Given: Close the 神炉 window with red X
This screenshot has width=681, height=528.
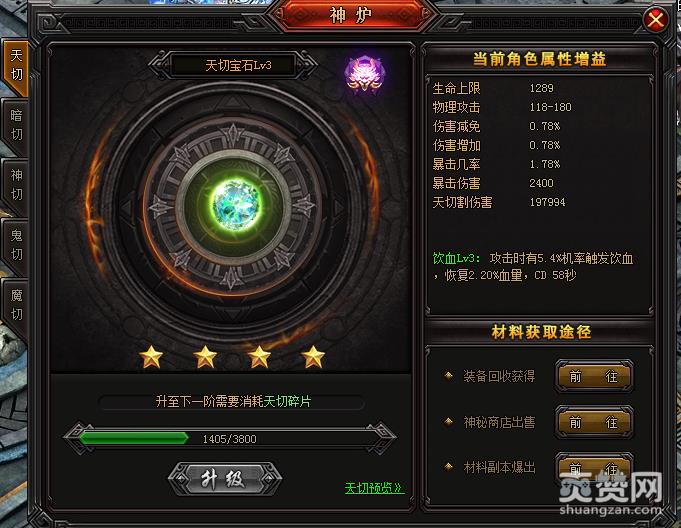Looking at the screenshot, I should click(x=655, y=20).
